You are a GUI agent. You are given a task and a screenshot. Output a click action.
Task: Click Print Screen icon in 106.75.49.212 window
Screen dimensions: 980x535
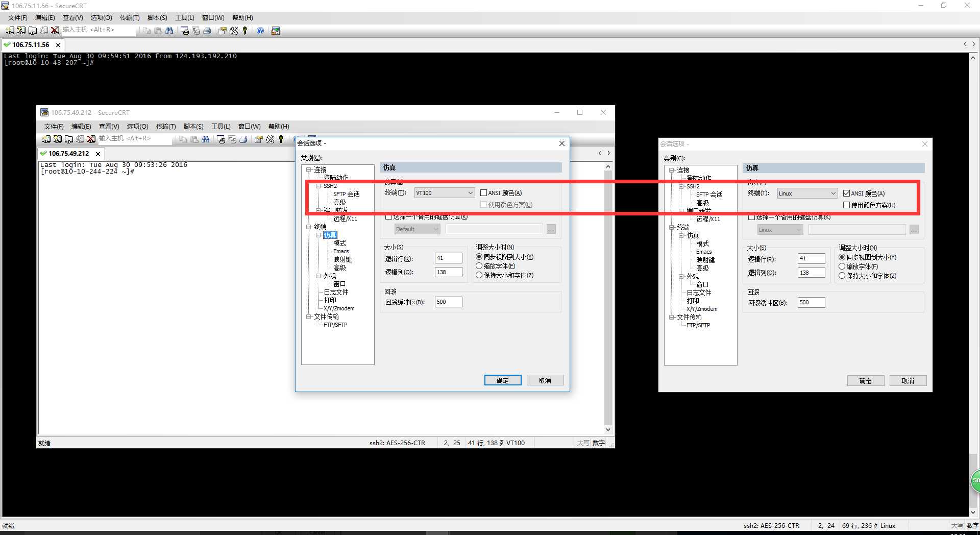pyautogui.click(x=221, y=139)
